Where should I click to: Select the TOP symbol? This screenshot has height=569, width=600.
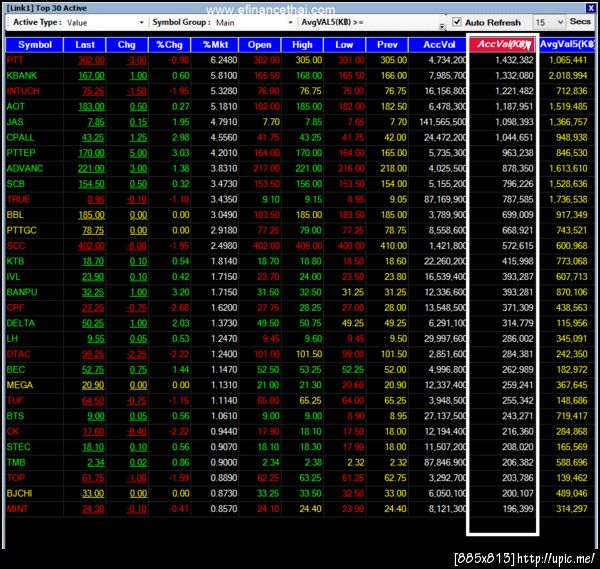[16, 478]
